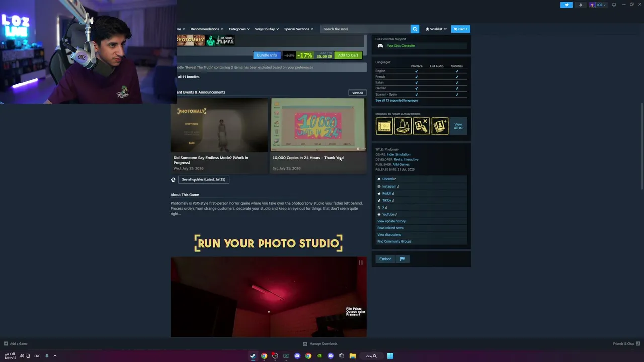Image resolution: width=644 pixels, height=362 pixels.
Task: Switch to Big Picture mode monitor icon
Action: [x=614, y=5]
